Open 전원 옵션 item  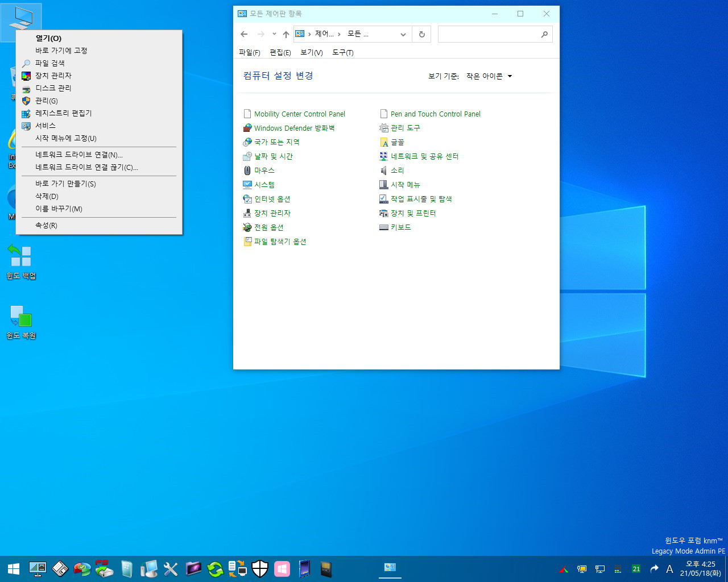pos(263,227)
